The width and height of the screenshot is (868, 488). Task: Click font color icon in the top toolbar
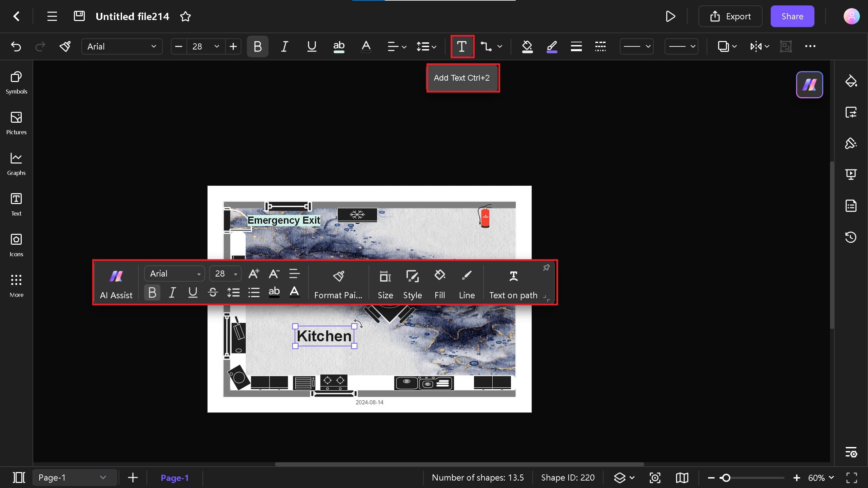tap(366, 46)
